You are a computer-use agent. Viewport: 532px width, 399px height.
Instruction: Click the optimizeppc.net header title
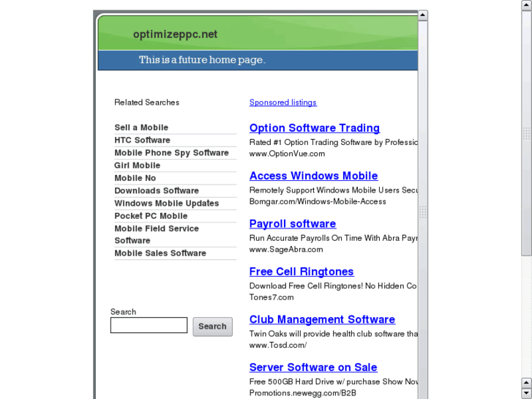pyautogui.click(x=175, y=34)
